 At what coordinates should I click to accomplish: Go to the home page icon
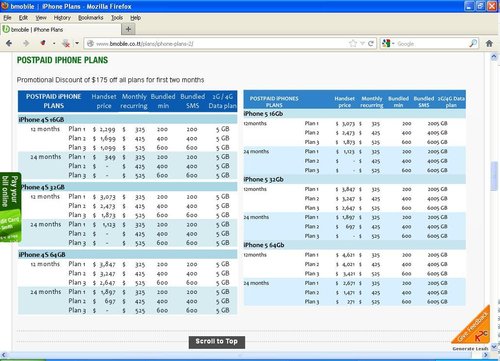(489, 43)
